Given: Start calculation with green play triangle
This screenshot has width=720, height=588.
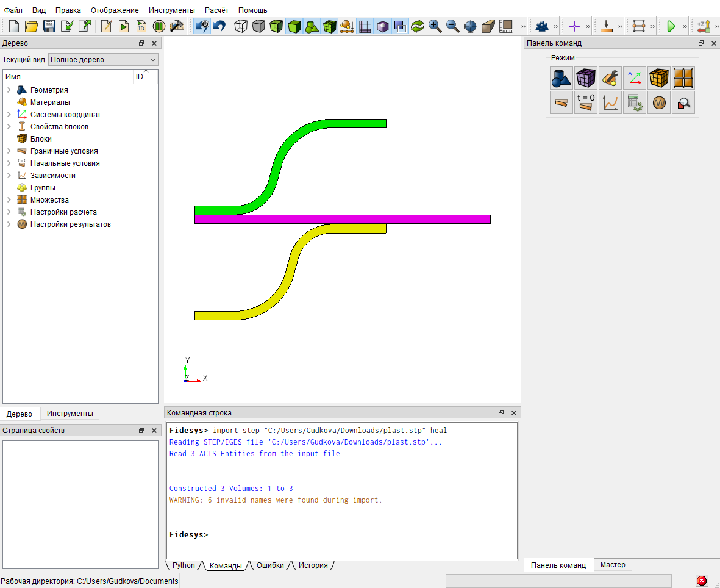Looking at the screenshot, I should 671,26.
